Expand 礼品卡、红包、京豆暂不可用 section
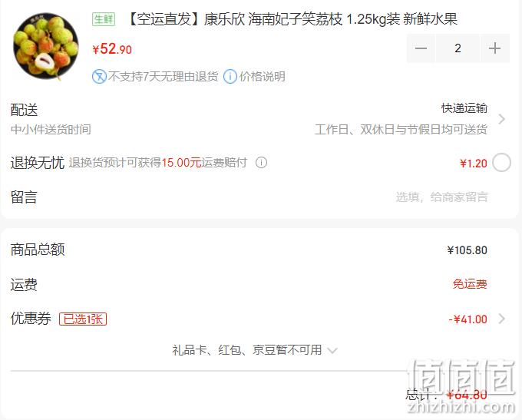Screen dimensions: 522x420 pos(255,350)
